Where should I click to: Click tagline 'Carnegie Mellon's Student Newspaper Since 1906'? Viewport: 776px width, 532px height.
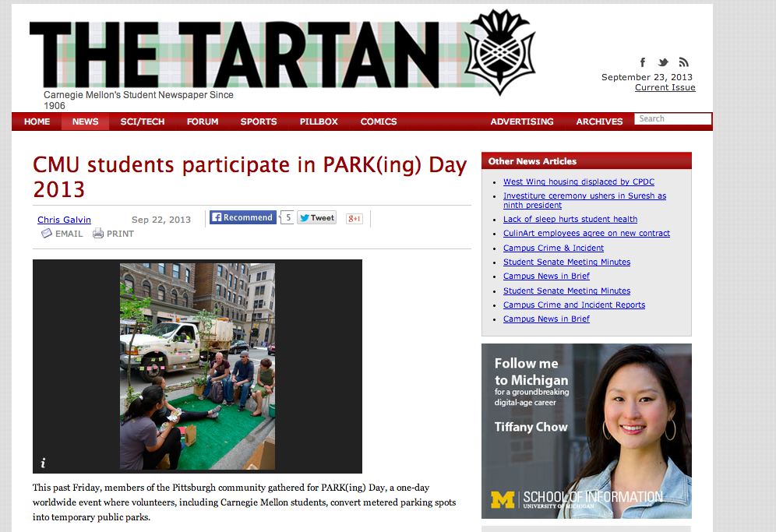tap(139, 100)
